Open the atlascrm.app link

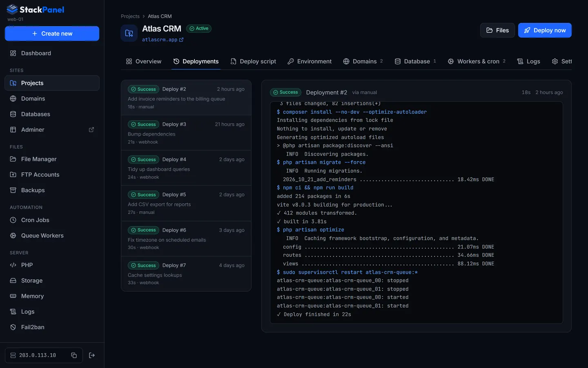pos(163,40)
